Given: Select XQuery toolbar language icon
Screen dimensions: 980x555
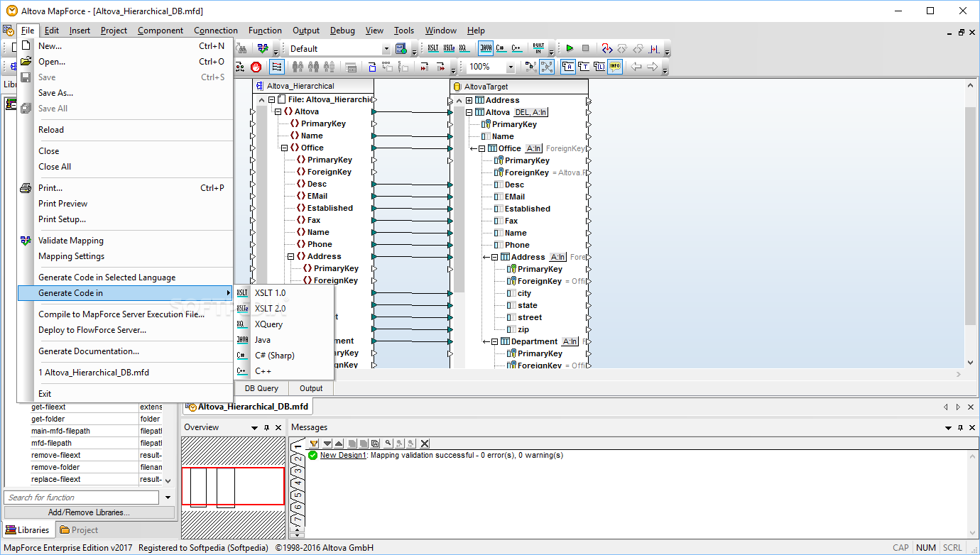Looking at the screenshot, I should [463, 48].
